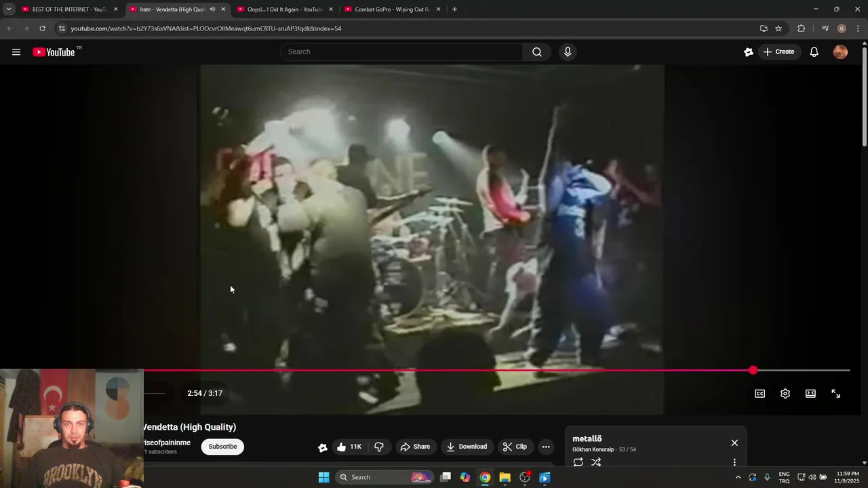The image size is (868, 488).
Task: Click the Chrome profile avatar
Action: (x=842, y=28)
